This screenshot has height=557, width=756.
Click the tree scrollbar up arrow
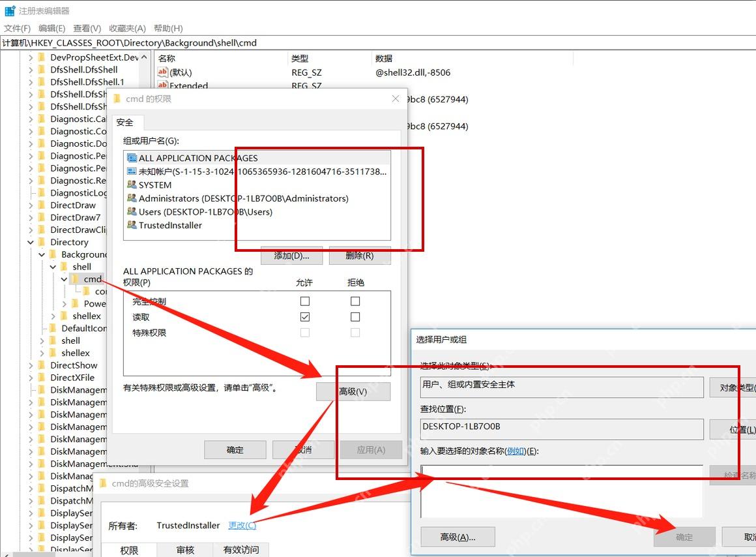tap(144, 57)
